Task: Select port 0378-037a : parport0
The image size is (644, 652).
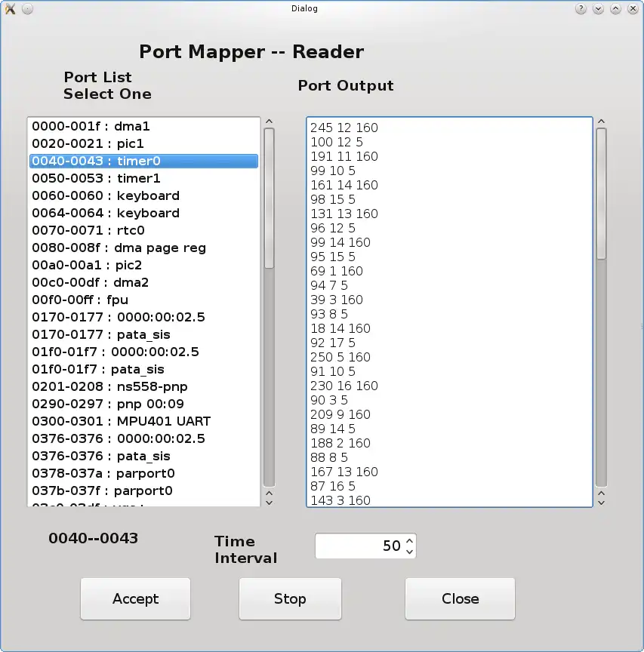Action: (143, 473)
